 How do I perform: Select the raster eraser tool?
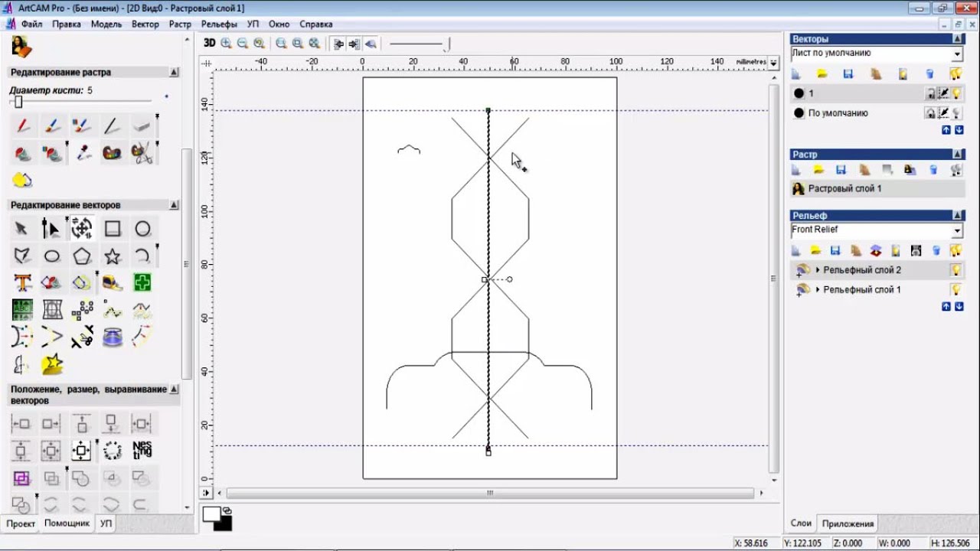[142, 126]
